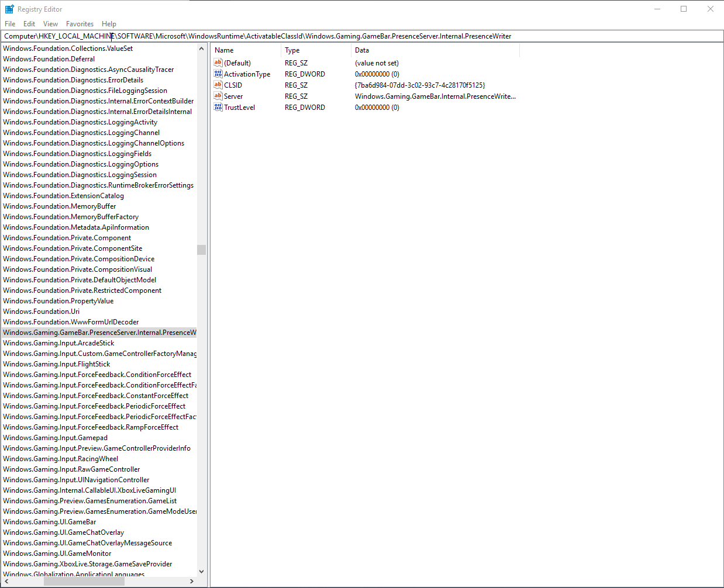Viewport: 724px width, 588px height.
Task: Select key Windows.Foundation.Diagnostics.LoggingChannelOptions
Action: point(94,143)
